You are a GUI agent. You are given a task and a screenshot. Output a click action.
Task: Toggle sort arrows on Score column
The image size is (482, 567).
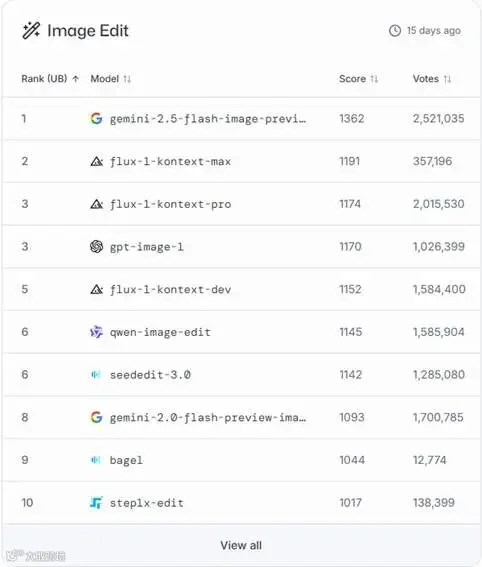pos(374,79)
